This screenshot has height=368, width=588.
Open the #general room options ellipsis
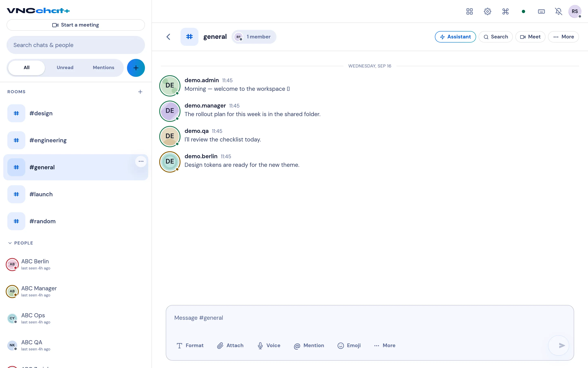[141, 161]
